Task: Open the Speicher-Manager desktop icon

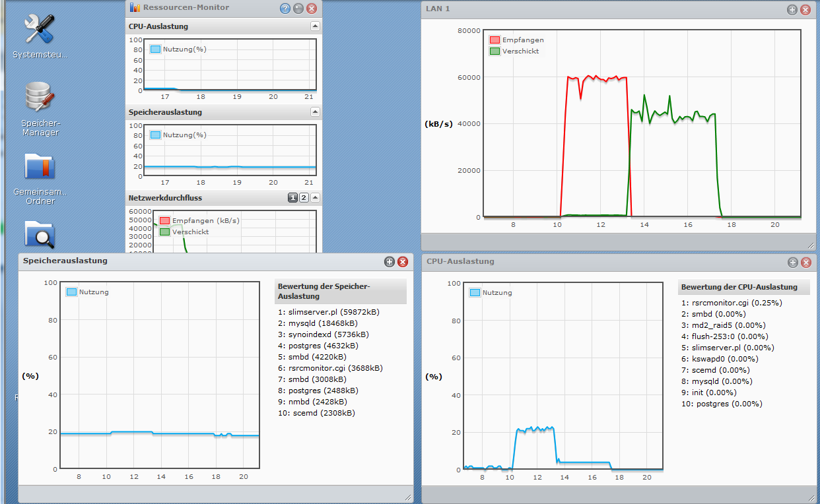Action: point(40,98)
